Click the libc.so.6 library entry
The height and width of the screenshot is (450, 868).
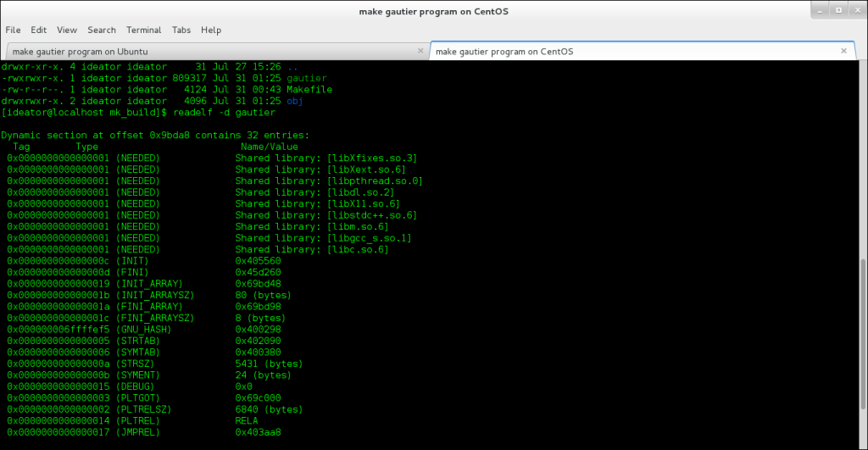click(358, 250)
